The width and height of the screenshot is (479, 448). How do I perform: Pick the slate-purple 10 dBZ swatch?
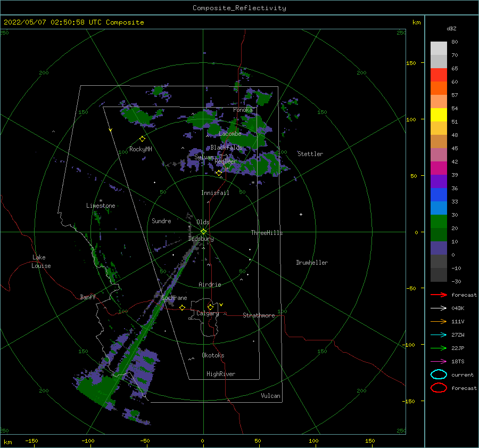[x=439, y=248]
